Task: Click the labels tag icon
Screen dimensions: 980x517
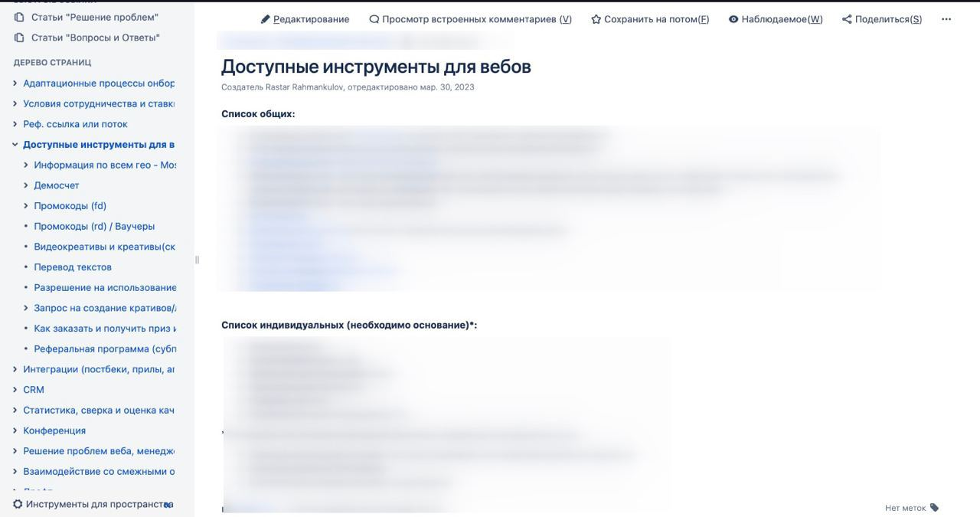Action: click(934, 508)
